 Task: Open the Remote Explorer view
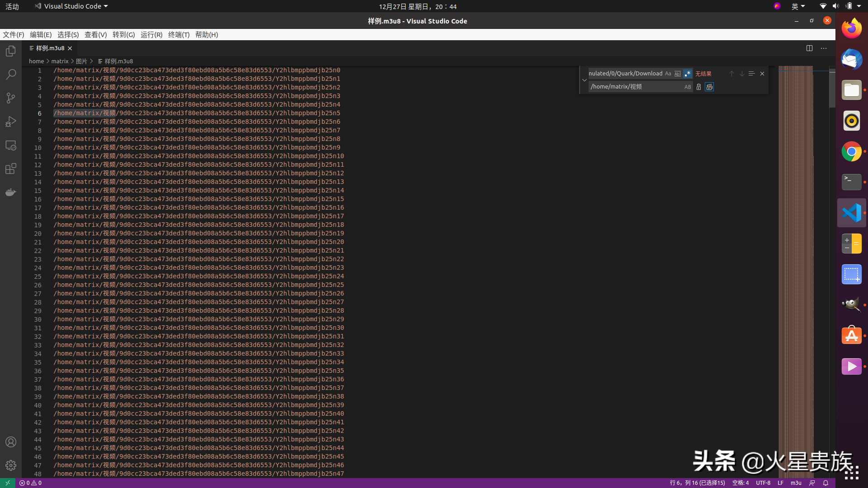coord(11,145)
